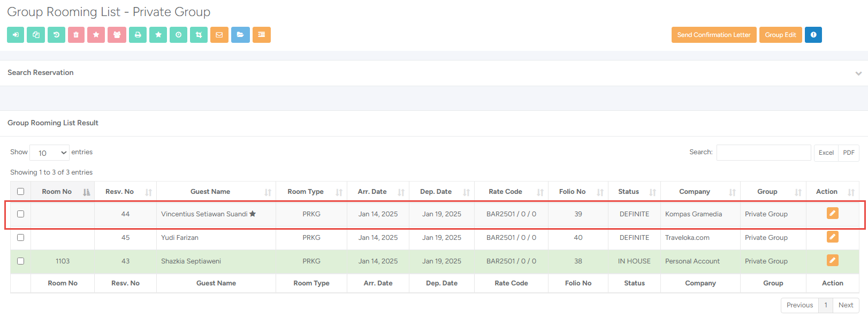Click the pink trash delete icon
Image resolution: width=868 pixels, height=317 pixels.
coord(76,35)
